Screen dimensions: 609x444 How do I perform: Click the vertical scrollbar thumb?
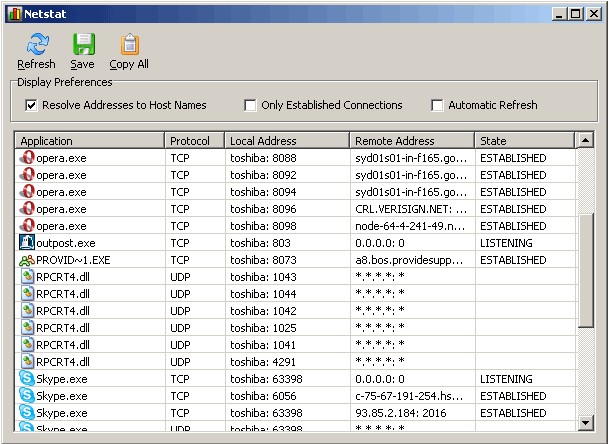[x=585, y=269]
